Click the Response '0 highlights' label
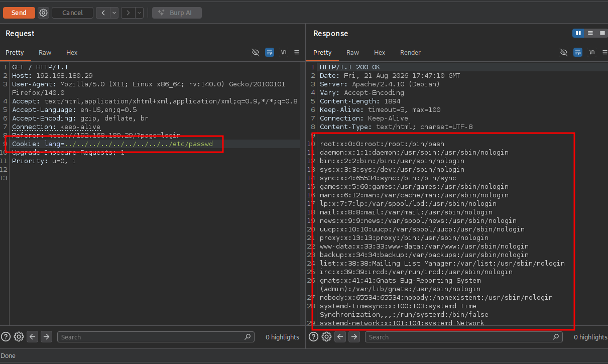Screen dimensions: 608x364 590,337
